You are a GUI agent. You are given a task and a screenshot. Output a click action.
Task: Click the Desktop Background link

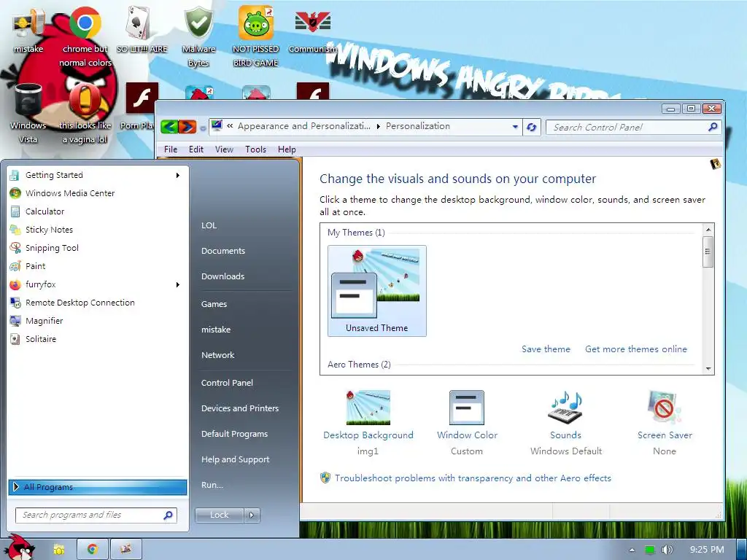pyautogui.click(x=368, y=435)
